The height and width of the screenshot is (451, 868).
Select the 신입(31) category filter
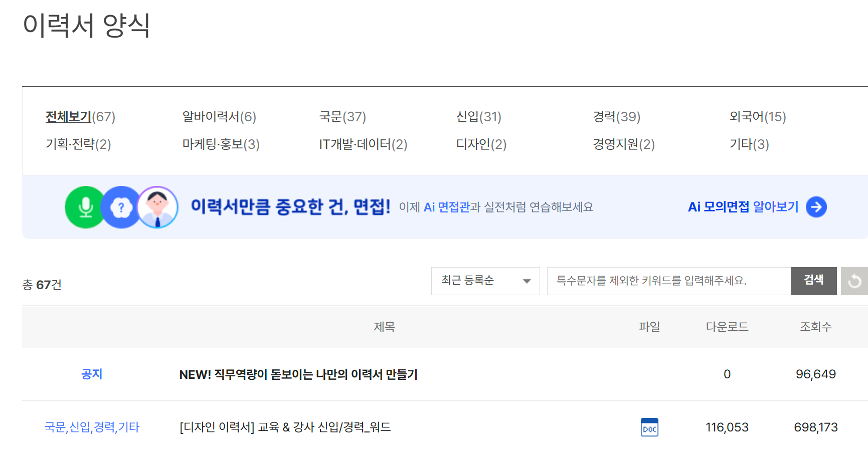tap(478, 117)
